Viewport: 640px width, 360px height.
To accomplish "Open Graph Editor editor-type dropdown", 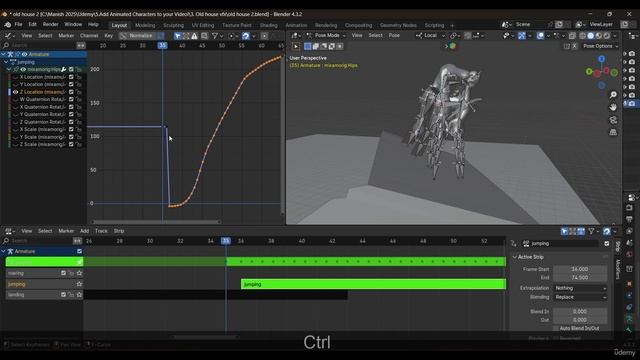I will [x=9, y=36].
